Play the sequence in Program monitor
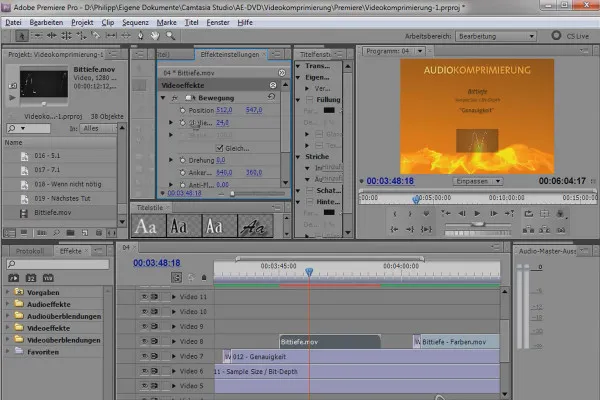The image size is (600, 400). point(477,214)
